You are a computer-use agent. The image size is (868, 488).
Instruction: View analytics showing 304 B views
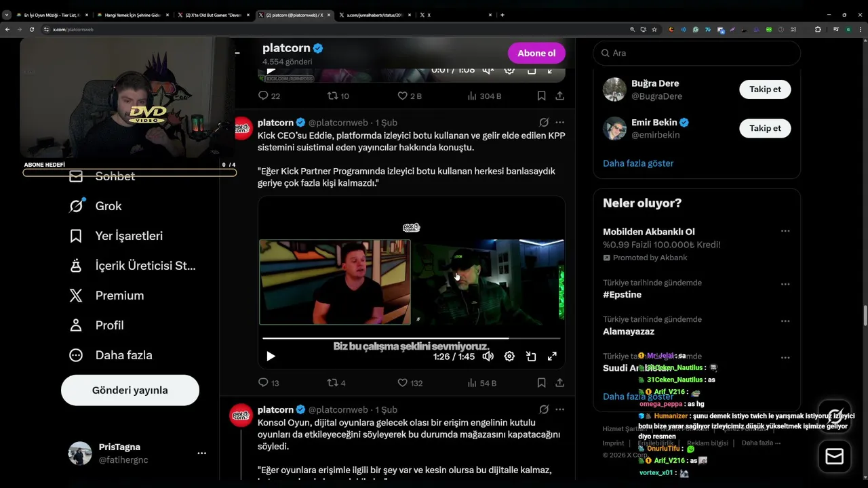point(484,96)
